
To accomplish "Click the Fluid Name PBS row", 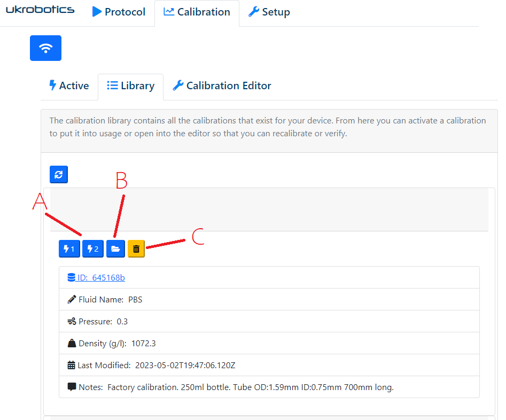I will click(x=269, y=300).
